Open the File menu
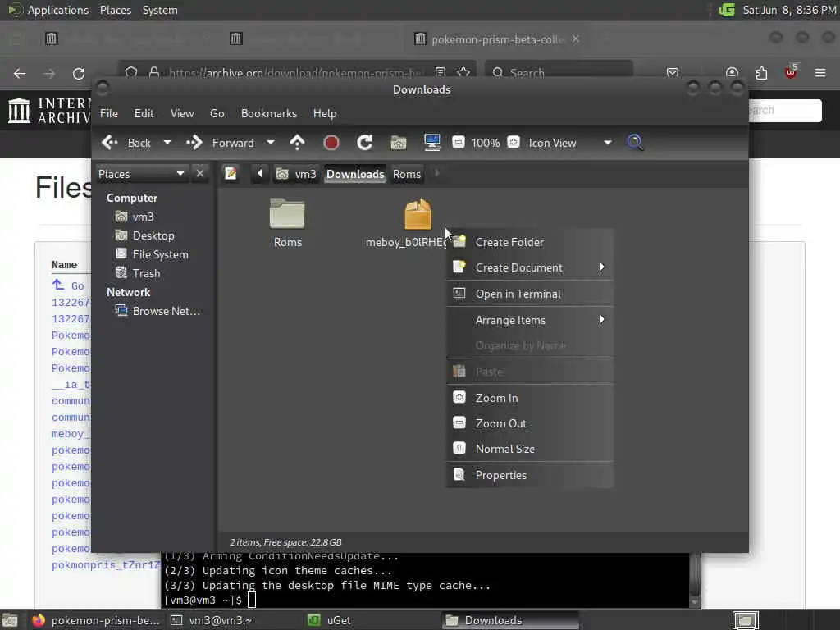The width and height of the screenshot is (840, 630). coord(109,113)
